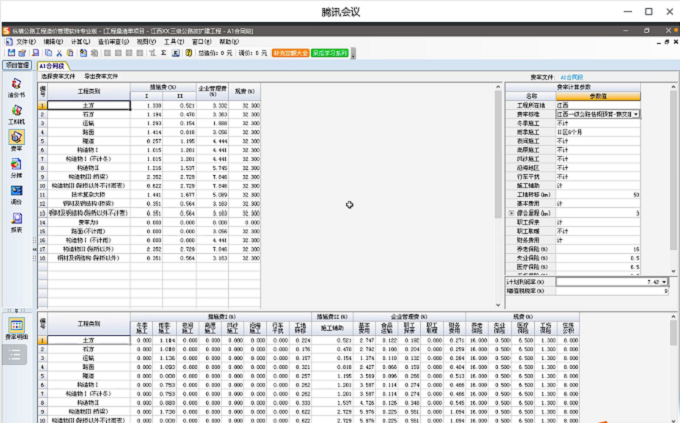Switch to the 项目管理 tab

(17, 65)
